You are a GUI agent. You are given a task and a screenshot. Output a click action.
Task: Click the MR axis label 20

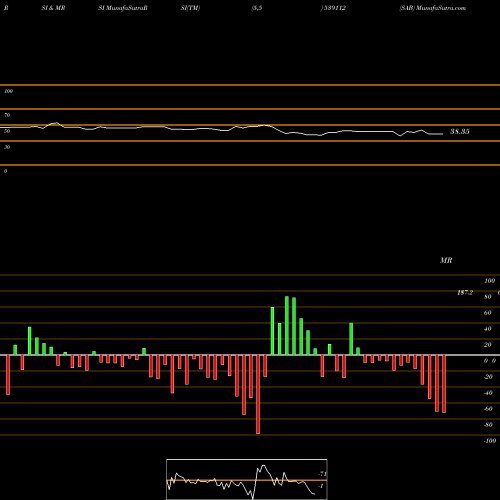pyautogui.click(x=488, y=345)
